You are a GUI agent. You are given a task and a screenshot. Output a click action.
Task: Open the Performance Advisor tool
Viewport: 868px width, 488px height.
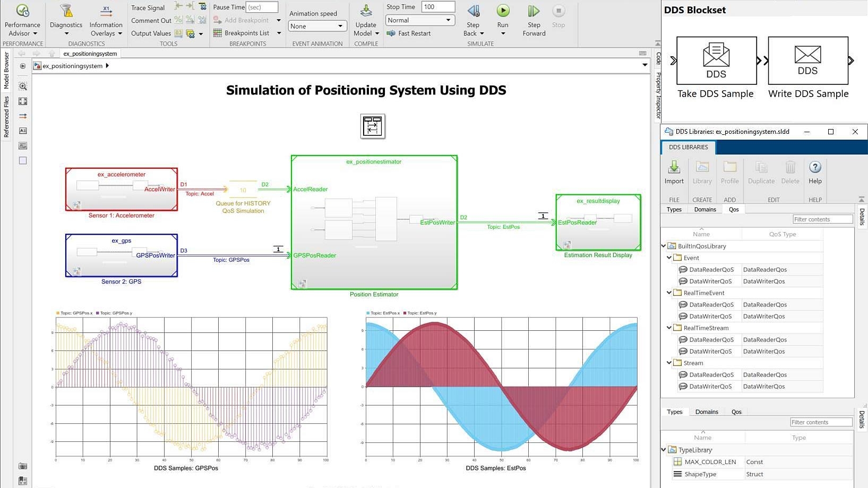22,11
